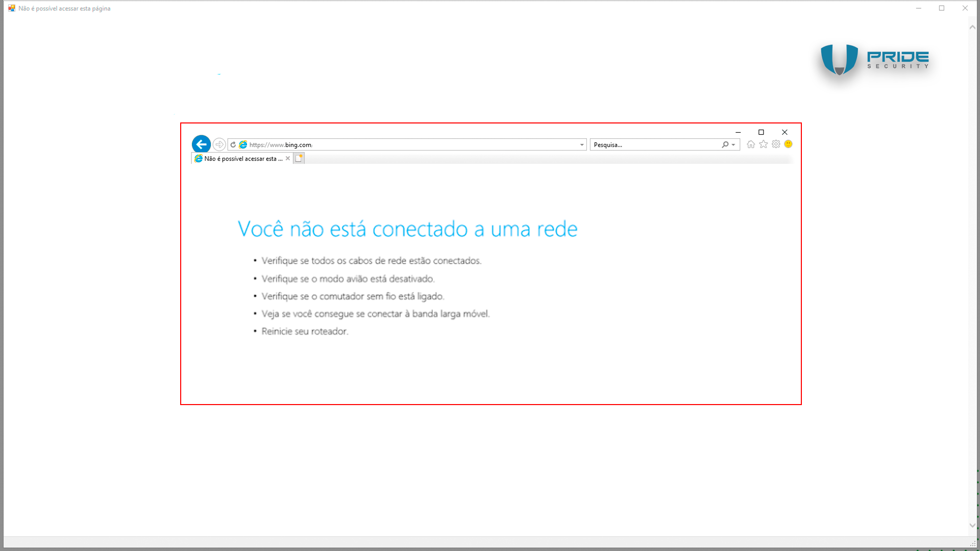Image resolution: width=980 pixels, height=551 pixels.
Task: Select the 'Não é possível acessar esta' tab
Action: [x=240, y=159]
